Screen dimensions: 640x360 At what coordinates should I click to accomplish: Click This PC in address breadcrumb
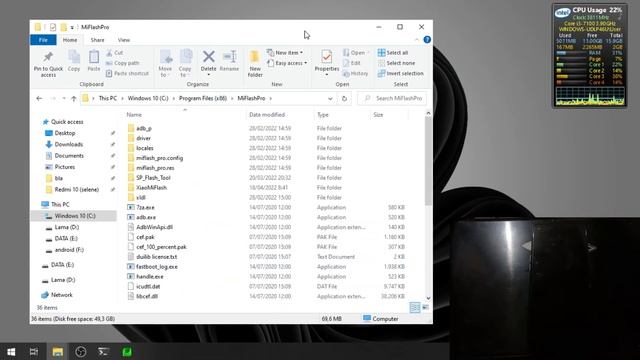pos(108,98)
